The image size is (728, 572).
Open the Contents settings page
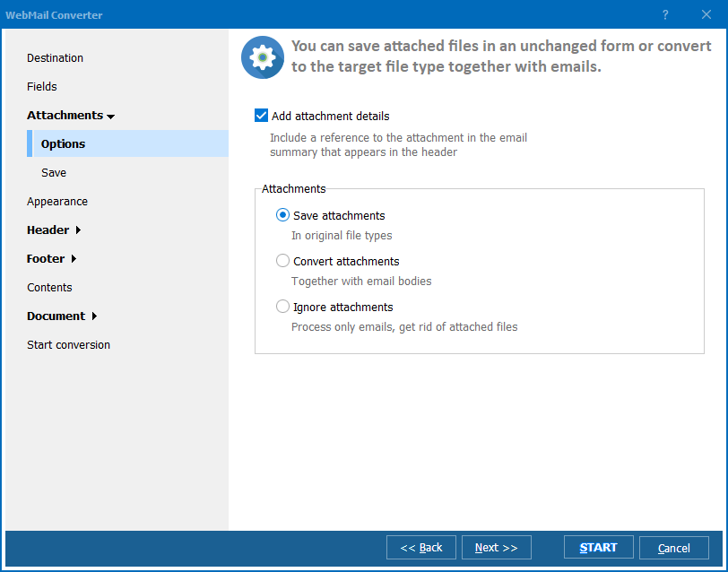coord(49,287)
